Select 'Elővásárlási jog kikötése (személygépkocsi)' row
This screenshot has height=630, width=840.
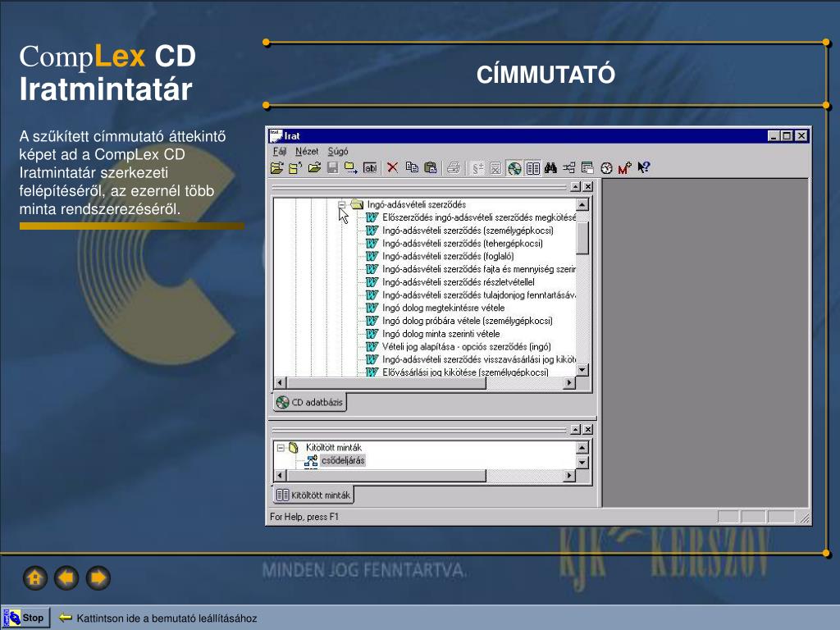coord(458,372)
